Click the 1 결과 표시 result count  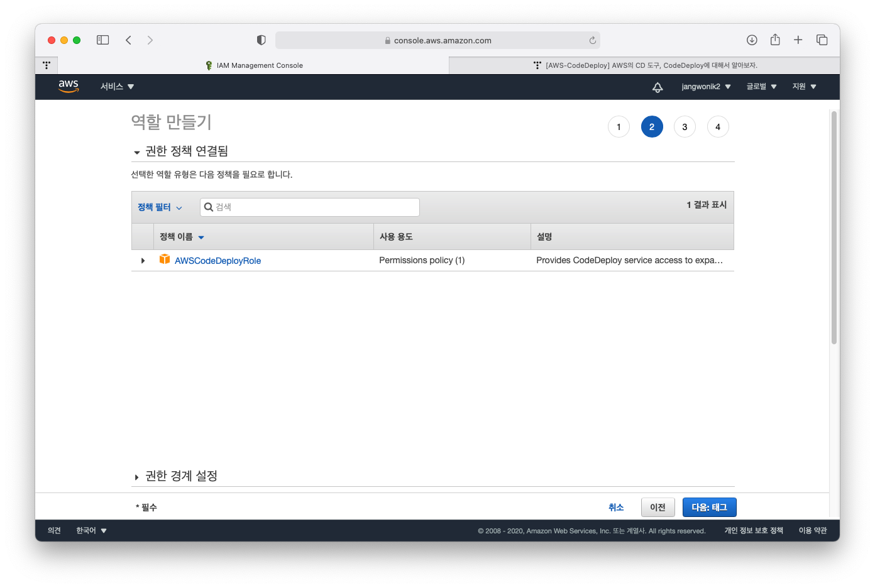coord(707,205)
